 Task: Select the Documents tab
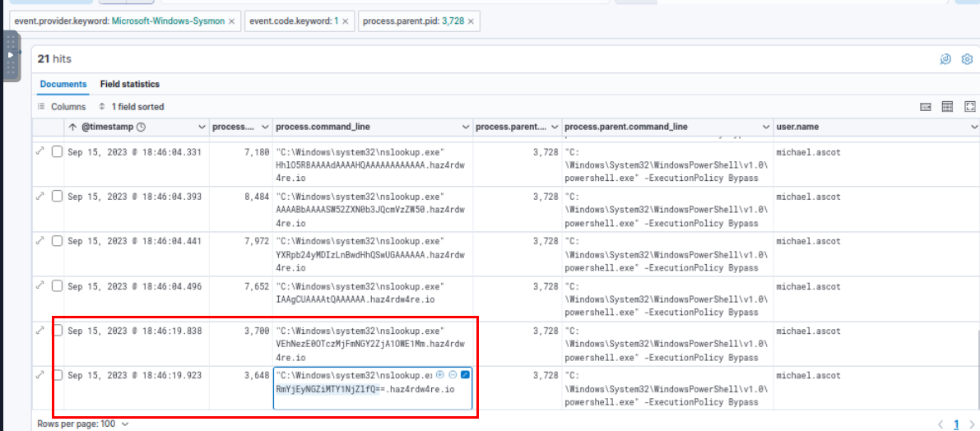63,84
